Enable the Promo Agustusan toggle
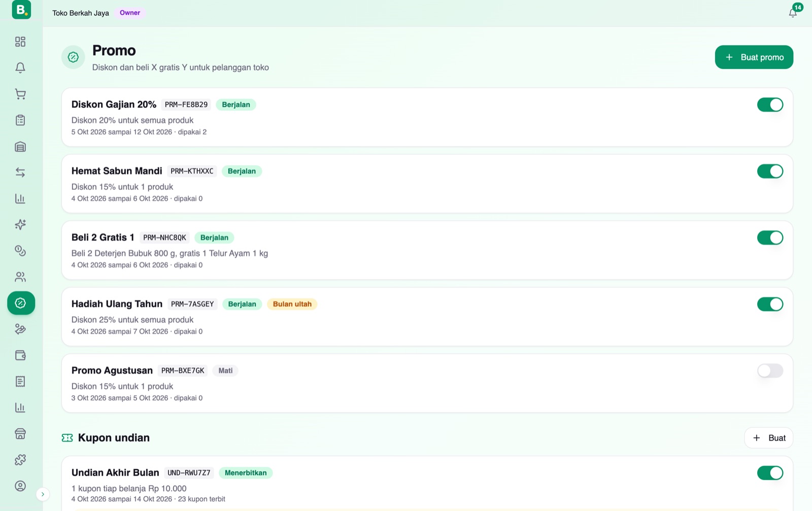 tap(770, 370)
